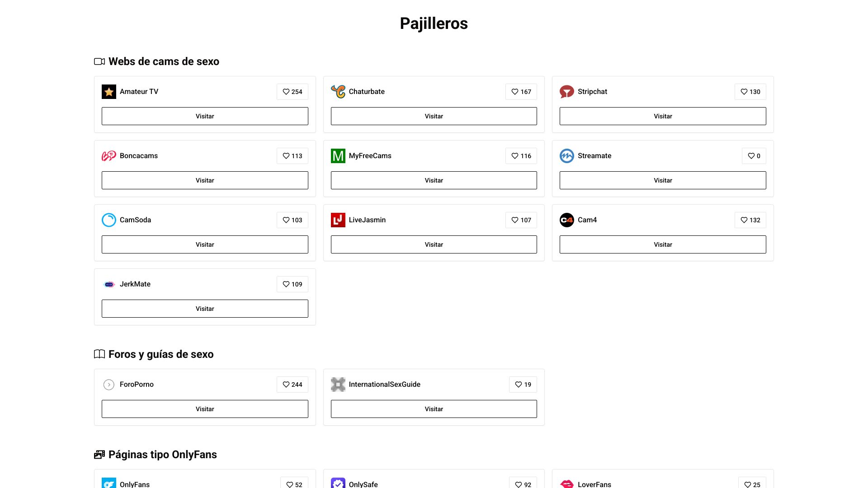Like OnlySafe with its heart counter

(523, 484)
